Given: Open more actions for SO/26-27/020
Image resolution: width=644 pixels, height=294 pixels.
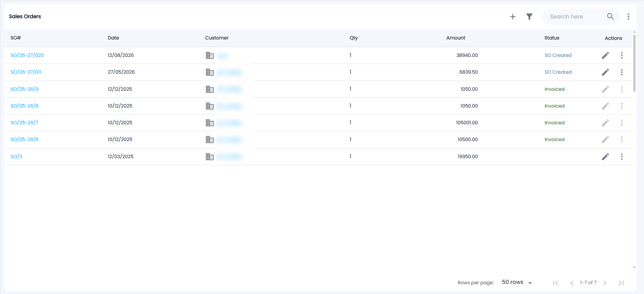Looking at the screenshot, I should coord(622,55).
